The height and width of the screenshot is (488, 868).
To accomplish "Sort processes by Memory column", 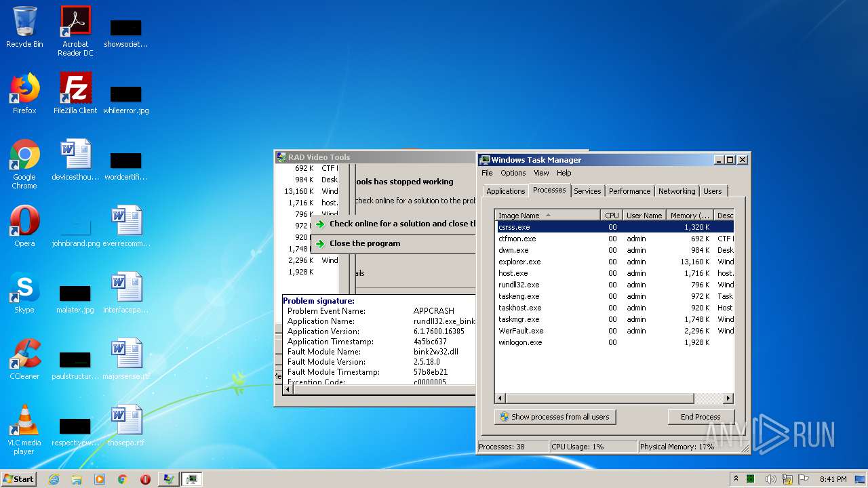I will [x=690, y=216].
